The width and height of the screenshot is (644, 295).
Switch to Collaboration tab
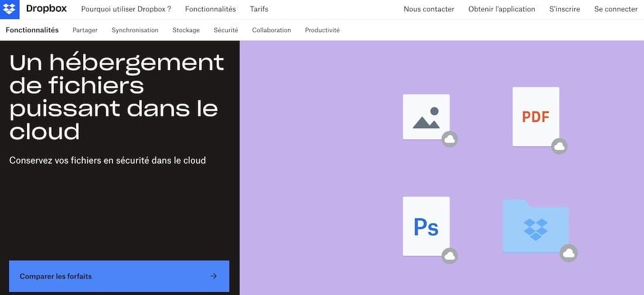[272, 30]
